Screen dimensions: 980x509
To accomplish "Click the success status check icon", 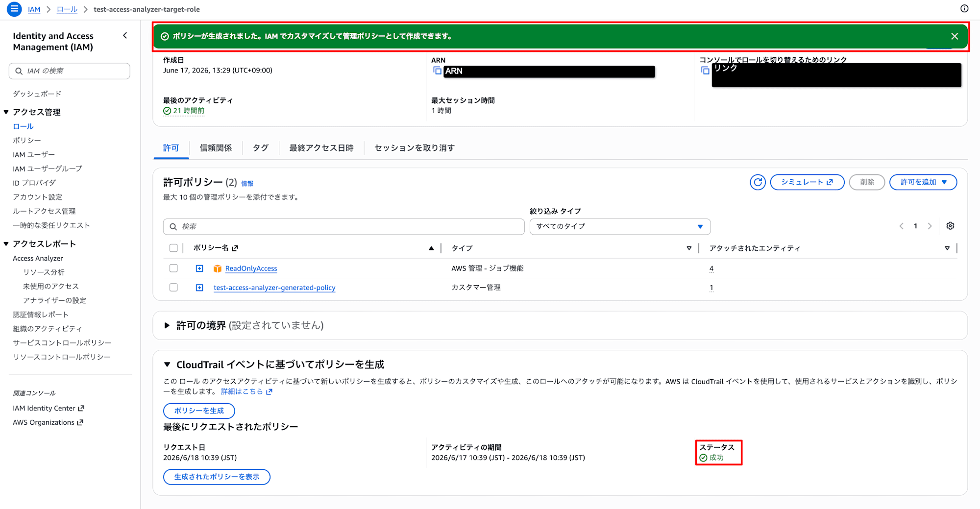I will 703,458.
